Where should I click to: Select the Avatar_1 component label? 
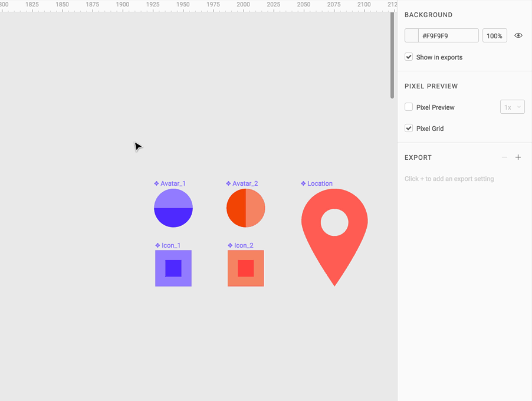(x=170, y=183)
